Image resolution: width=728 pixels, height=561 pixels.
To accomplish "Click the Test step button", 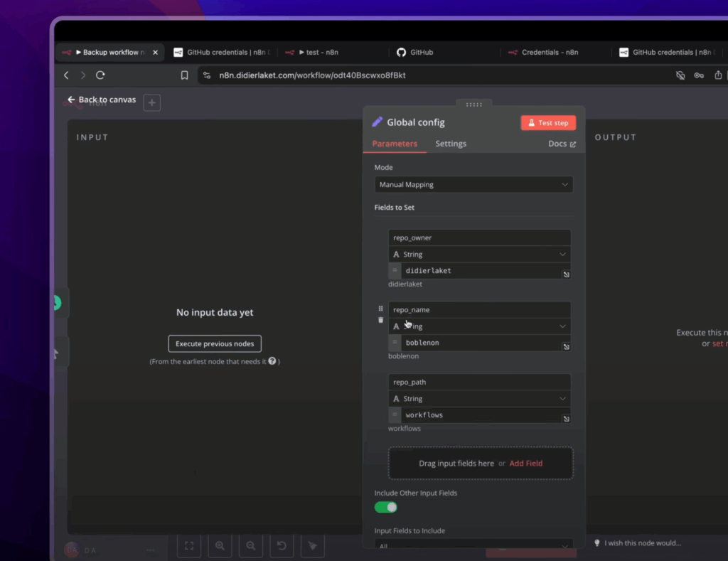I will click(x=548, y=123).
